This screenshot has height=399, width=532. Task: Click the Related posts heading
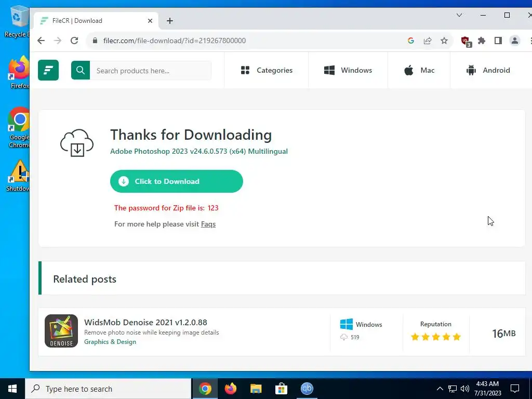tap(85, 279)
